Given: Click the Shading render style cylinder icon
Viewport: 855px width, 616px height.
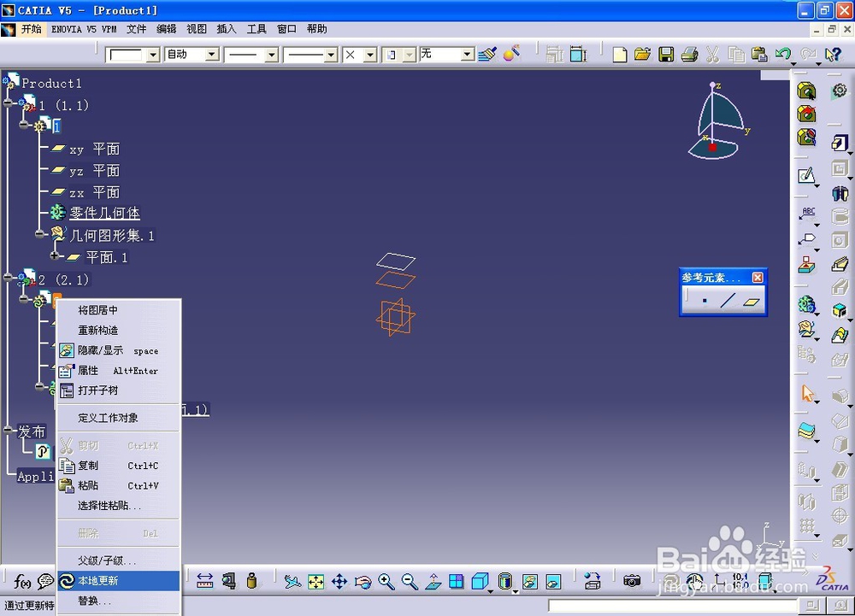Looking at the screenshot, I should click(x=505, y=581).
